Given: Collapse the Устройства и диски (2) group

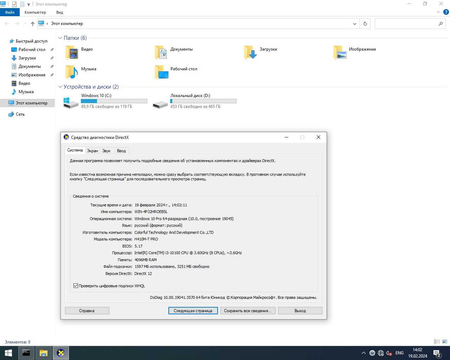Looking at the screenshot, I should click(x=60, y=87).
